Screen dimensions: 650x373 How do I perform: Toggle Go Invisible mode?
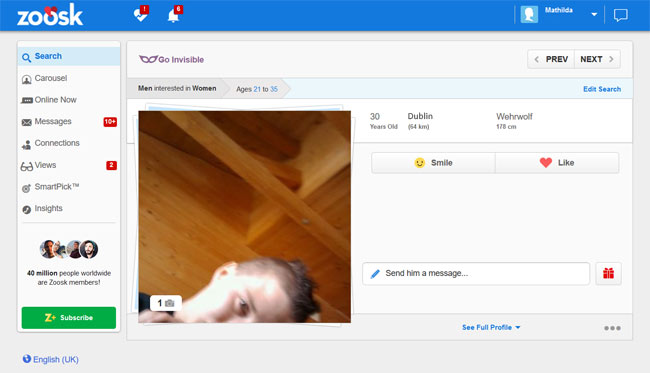click(171, 59)
